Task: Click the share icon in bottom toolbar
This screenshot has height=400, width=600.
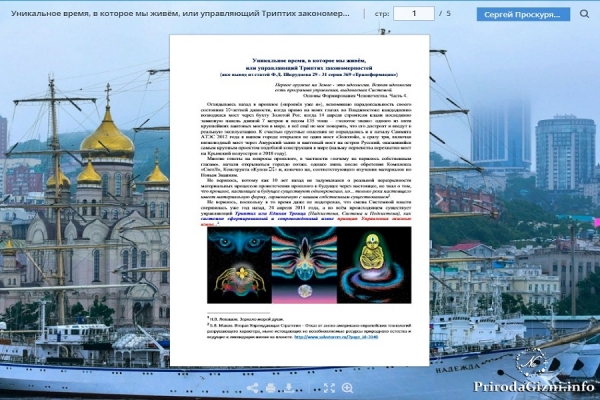Action: [x=252, y=388]
